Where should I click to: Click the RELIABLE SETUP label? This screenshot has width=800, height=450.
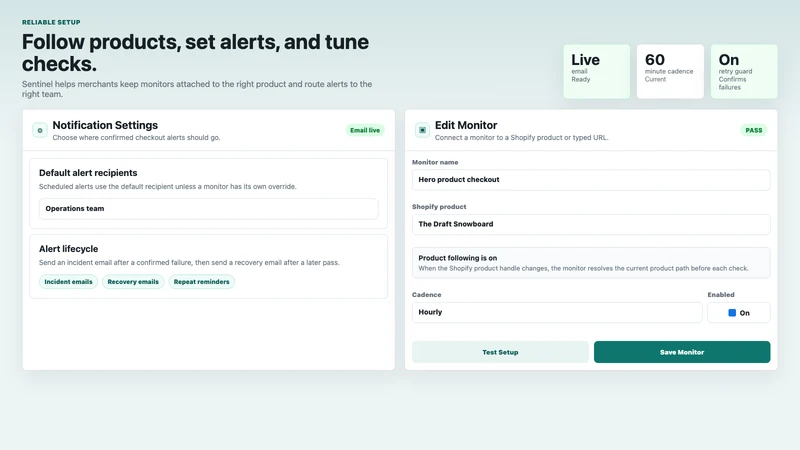[x=51, y=22]
